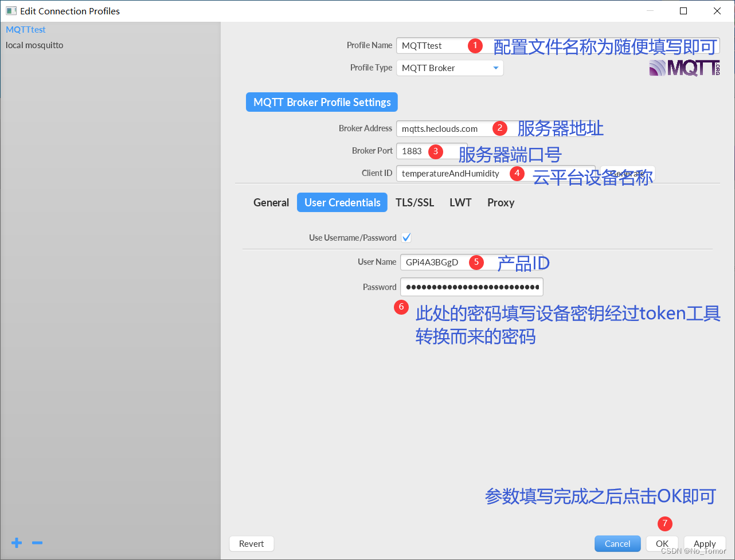Image resolution: width=735 pixels, height=560 pixels.
Task: Maximize the Edit Connection Profiles window
Action: click(x=683, y=11)
